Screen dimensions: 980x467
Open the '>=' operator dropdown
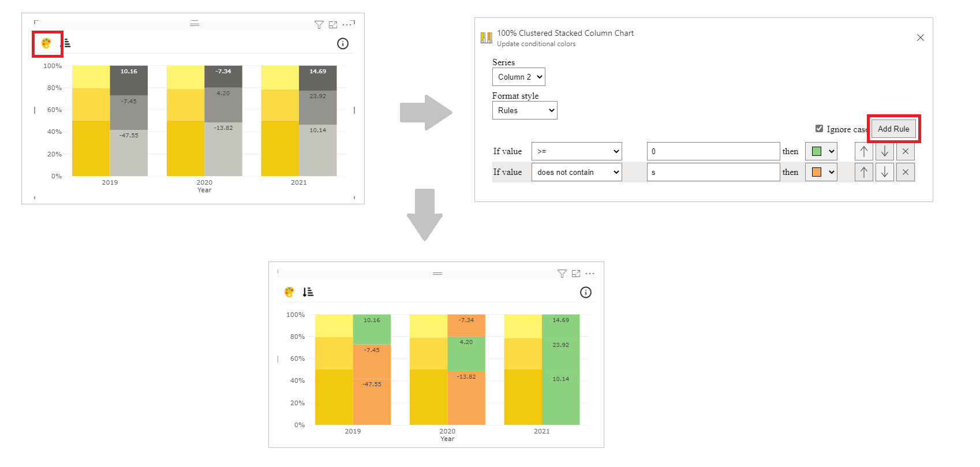click(576, 151)
